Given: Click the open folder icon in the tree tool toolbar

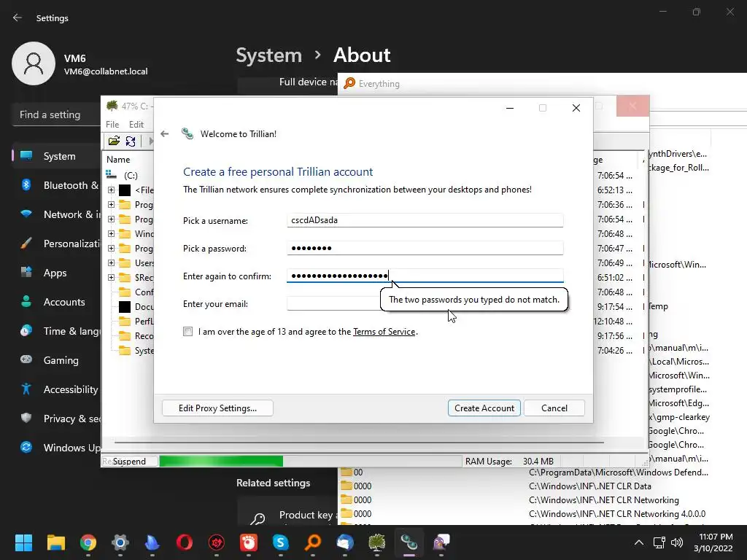Looking at the screenshot, I should pos(114,141).
